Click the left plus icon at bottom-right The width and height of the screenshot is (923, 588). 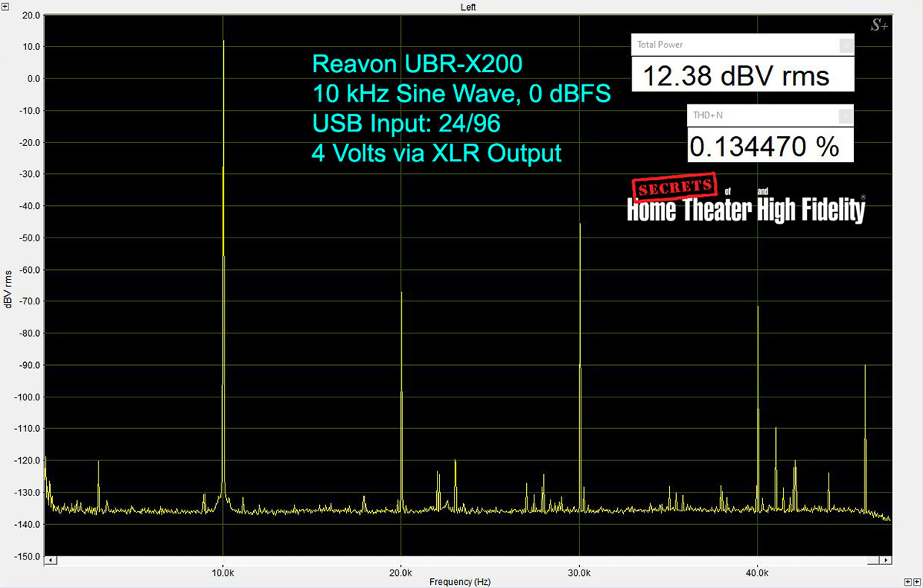908,582
